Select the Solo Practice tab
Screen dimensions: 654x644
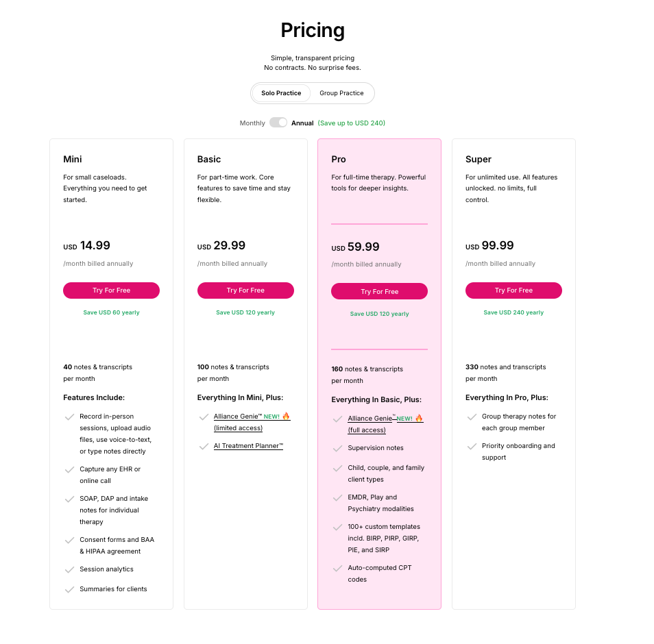[281, 93]
